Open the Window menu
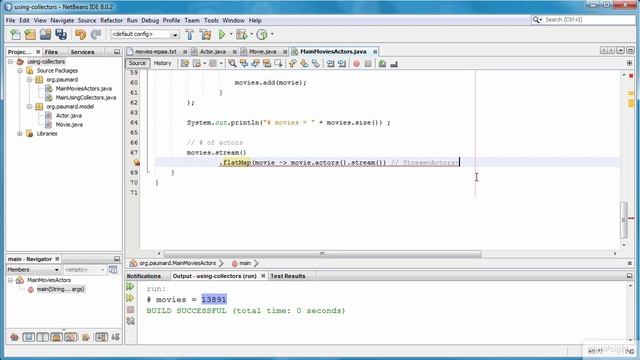This screenshot has height=360, width=640. tap(233, 20)
